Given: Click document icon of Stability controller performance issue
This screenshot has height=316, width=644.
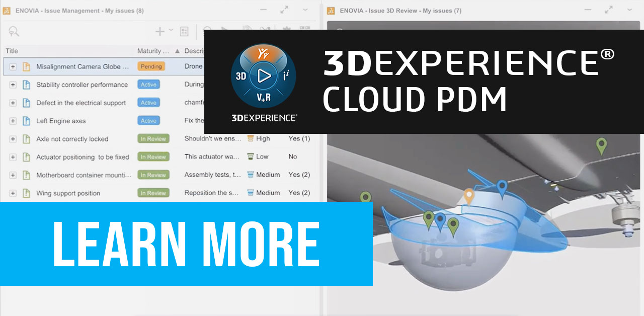Looking at the screenshot, I should (x=27, y=85).
